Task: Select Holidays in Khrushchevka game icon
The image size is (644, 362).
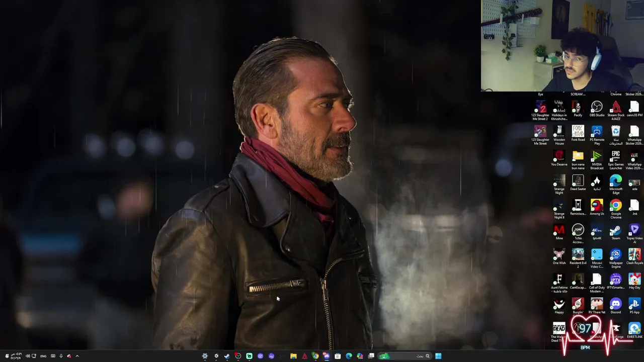Action: tap(559, 111)
